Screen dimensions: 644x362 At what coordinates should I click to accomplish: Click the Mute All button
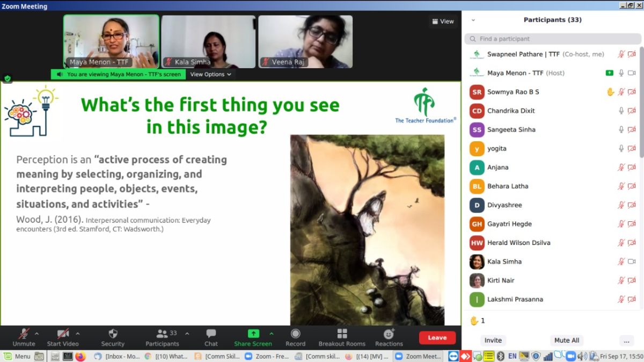click(x=566, y=340)
